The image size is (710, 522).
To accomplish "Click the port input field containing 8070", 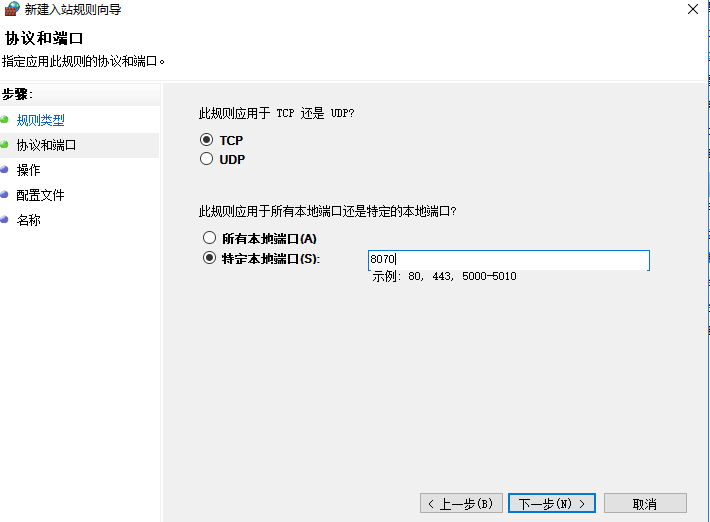I will (509, 260).
